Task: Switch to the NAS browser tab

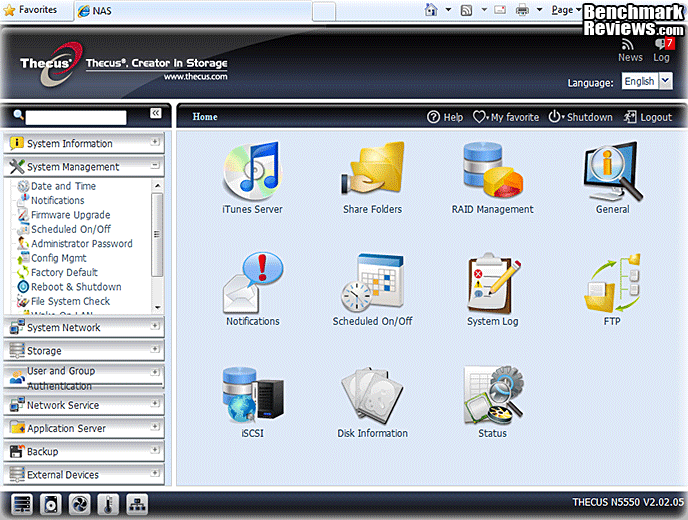Action: pos(193,11)
